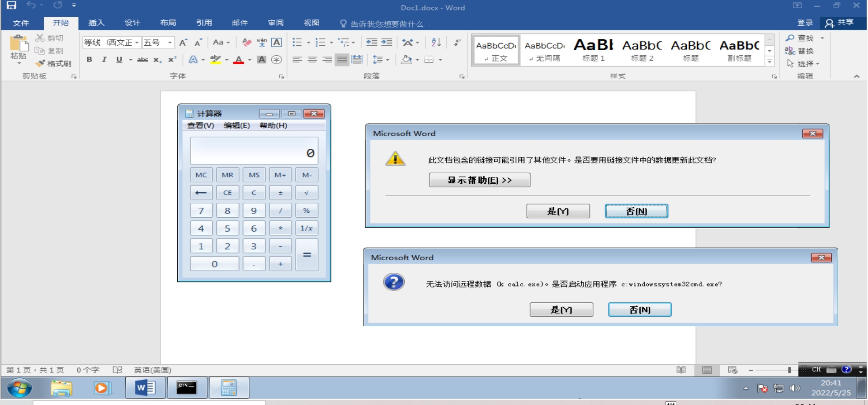The image size is (868, 405).
Task: Open the 文件 File tab
Action: click(21, 23)
